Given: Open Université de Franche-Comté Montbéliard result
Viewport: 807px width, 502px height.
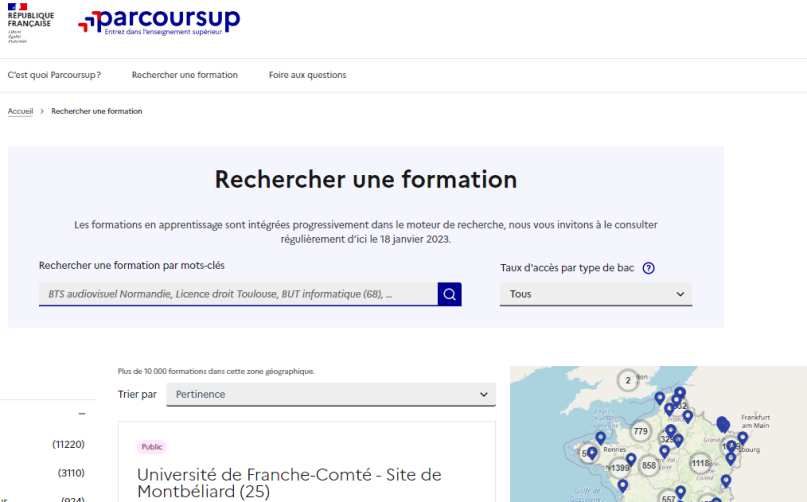Looking at the screenshot, I should click(289, 483).
